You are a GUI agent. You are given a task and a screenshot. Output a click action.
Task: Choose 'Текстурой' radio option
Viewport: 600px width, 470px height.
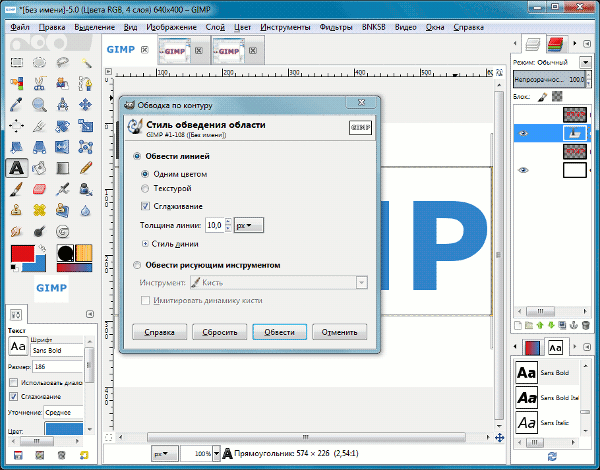[145, 188]
